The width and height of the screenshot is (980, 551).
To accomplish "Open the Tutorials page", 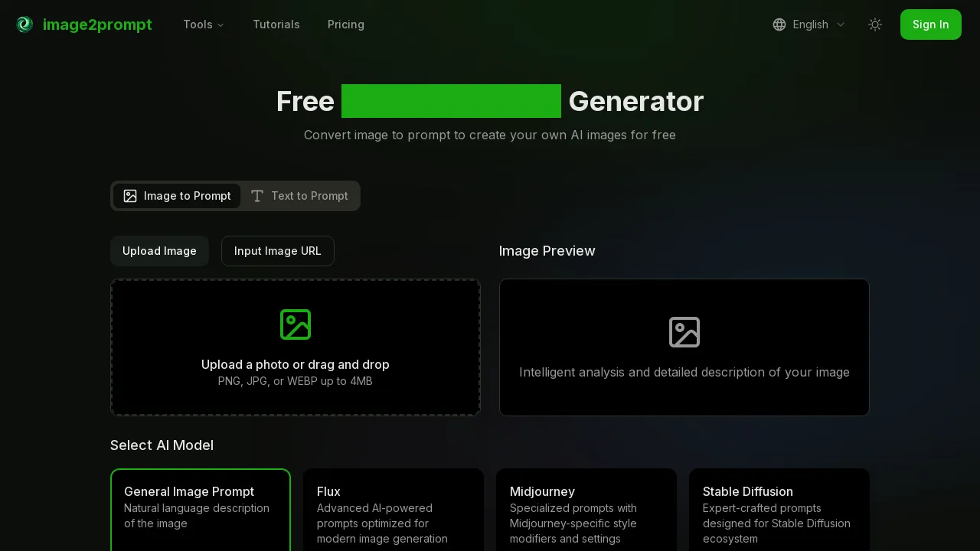I will point(276,24).
